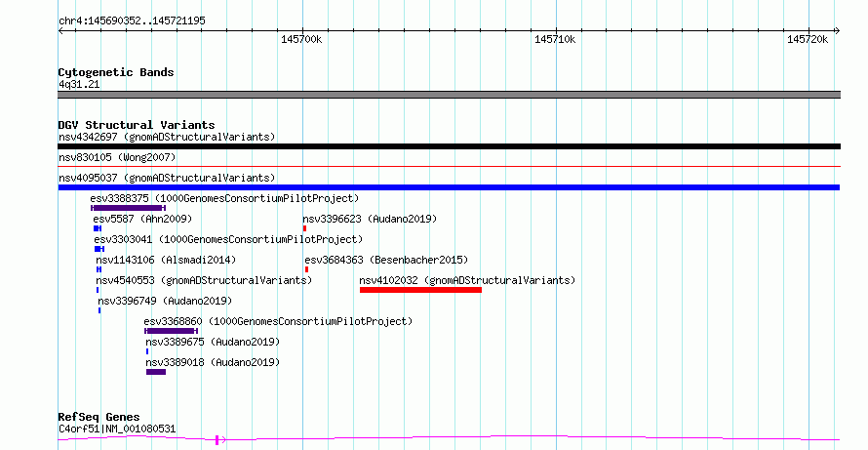The height and width of the screenshot is (450, 868).
Task: Click the 145720k ruler tick label
Action: (808, 39)
